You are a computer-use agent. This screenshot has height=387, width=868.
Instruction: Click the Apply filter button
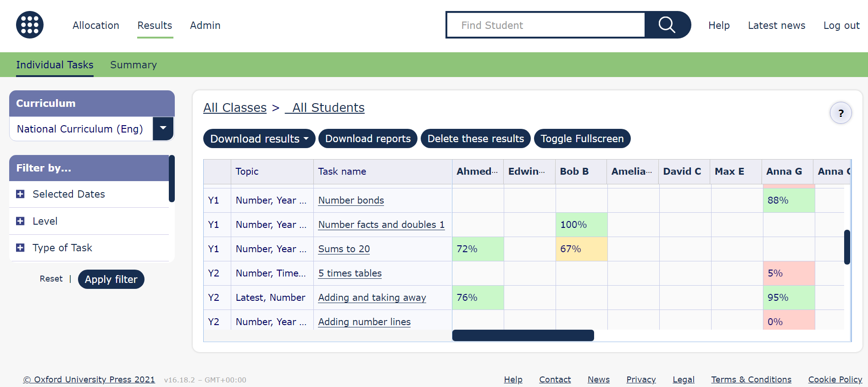click(x=111, y=279)
